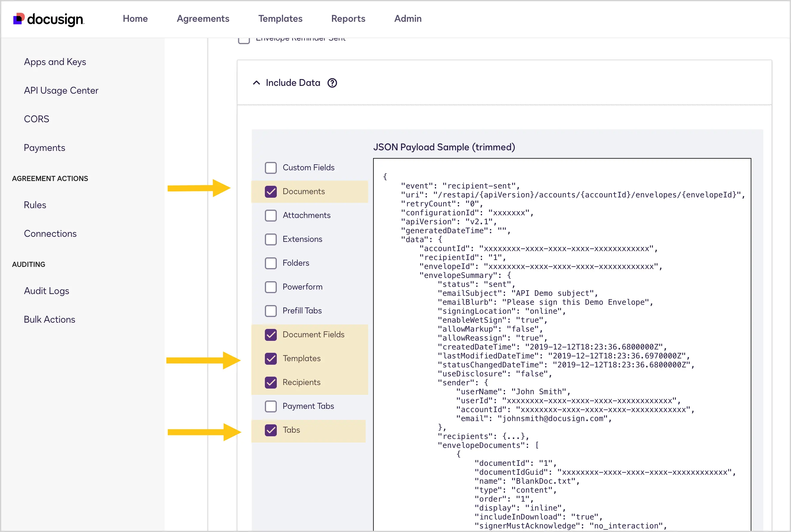
Task: Open the Admin section
Action: [x=408, y=19]
